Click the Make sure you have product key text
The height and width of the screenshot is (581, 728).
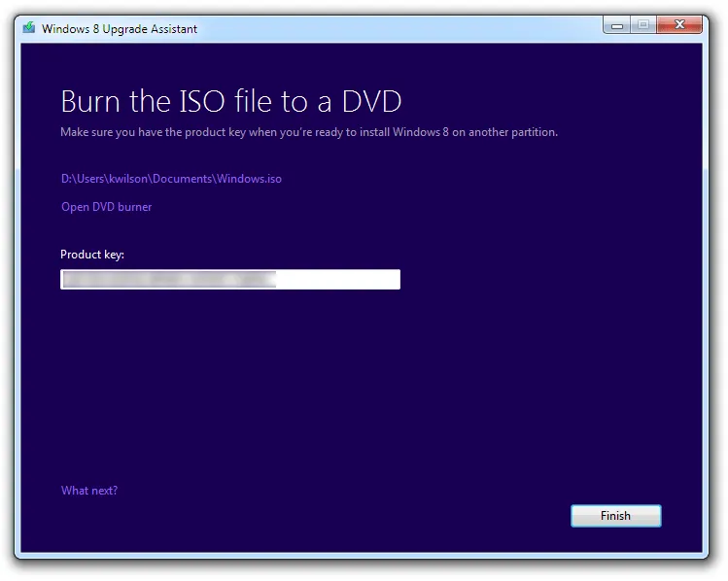tap(309, 132)
